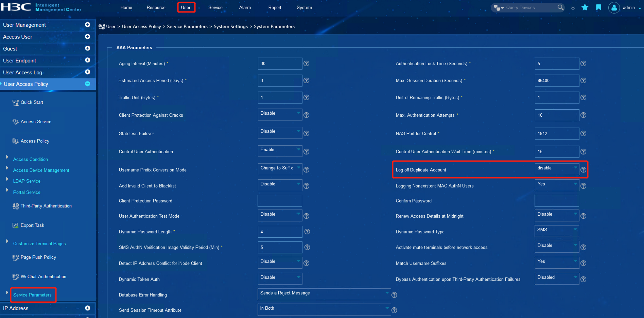Open the System menu
The image size is (644, 318).
(x=304, y=7)
